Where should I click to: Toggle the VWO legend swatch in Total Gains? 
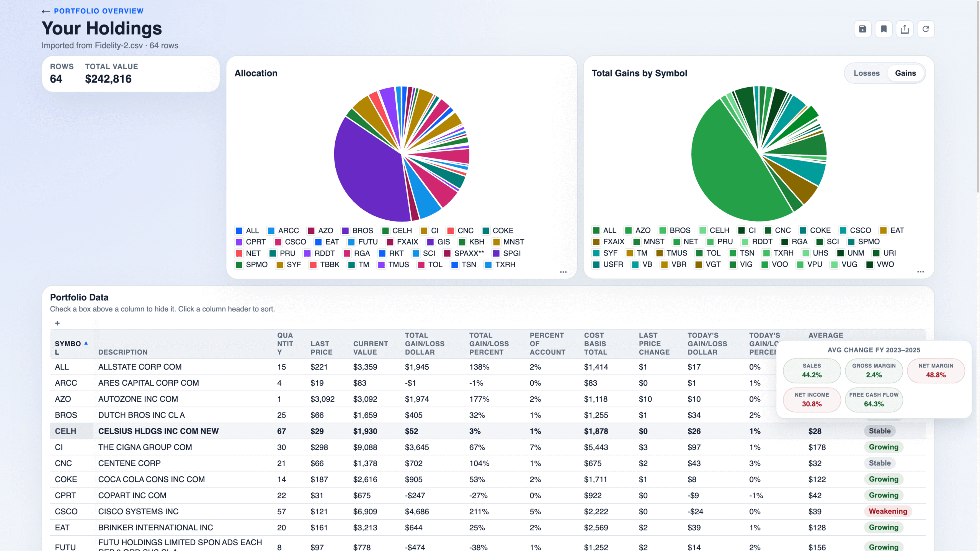[x=870, y=264]
